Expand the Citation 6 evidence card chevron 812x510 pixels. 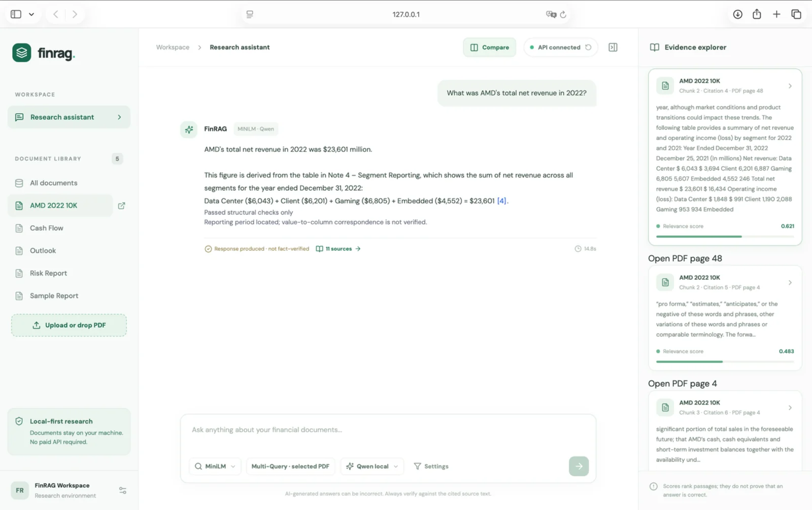[790, 407]
